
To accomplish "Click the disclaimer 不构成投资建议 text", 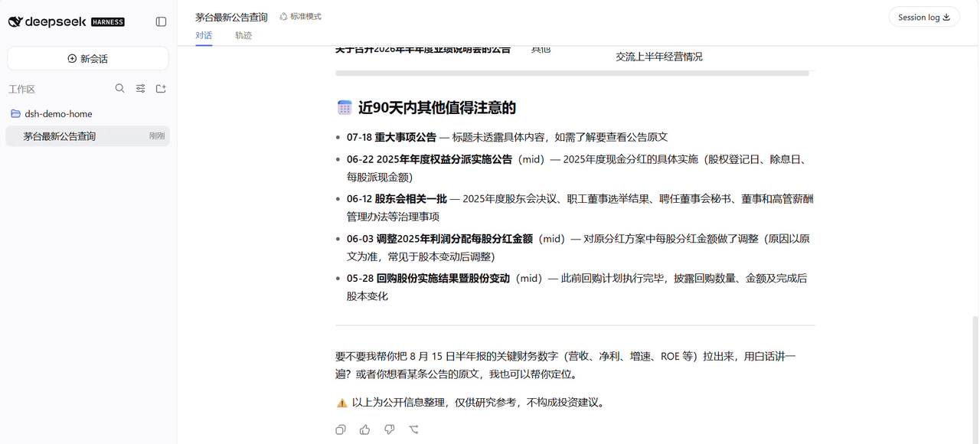I will (566, 403).
